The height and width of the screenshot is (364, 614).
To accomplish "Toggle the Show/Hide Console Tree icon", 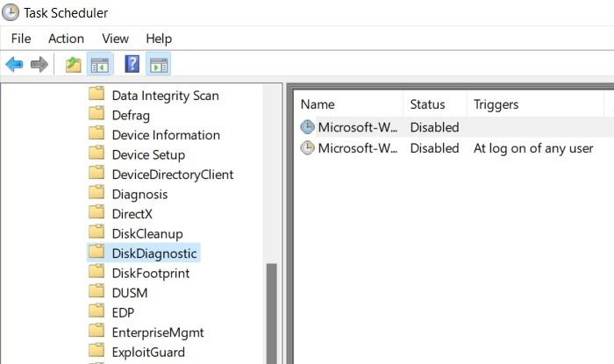I will (x=100, y=65).
